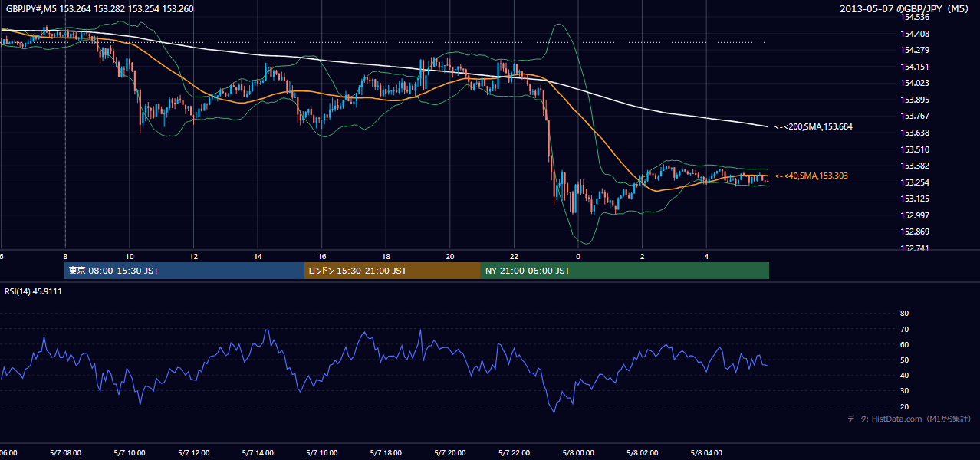Click hour label 4 under price chart

coord(706,256)
